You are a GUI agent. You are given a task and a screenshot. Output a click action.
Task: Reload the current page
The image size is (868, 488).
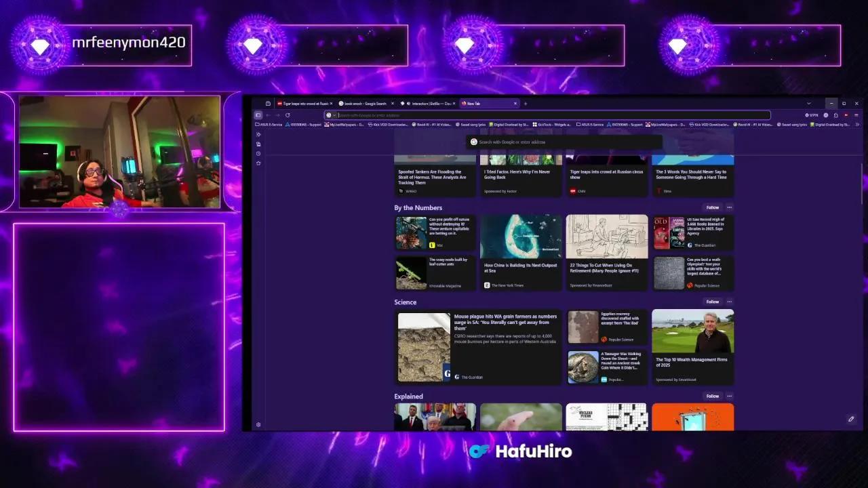point(288,115)
